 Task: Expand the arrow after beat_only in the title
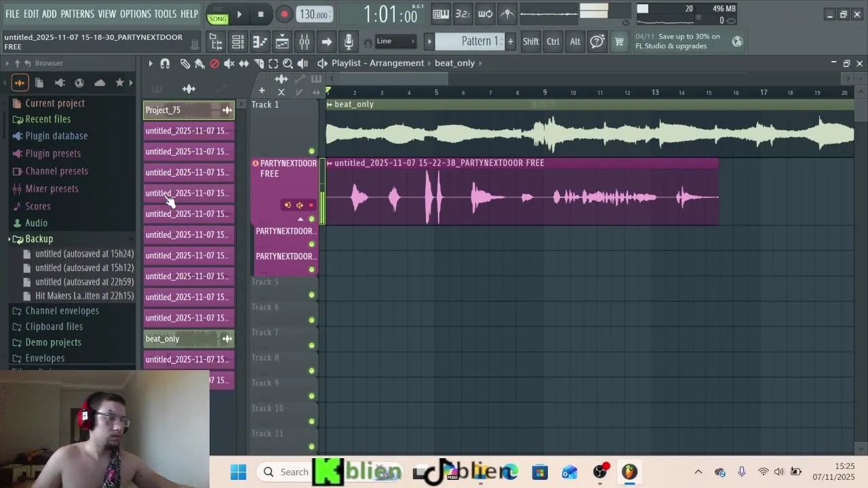(481, 63)
